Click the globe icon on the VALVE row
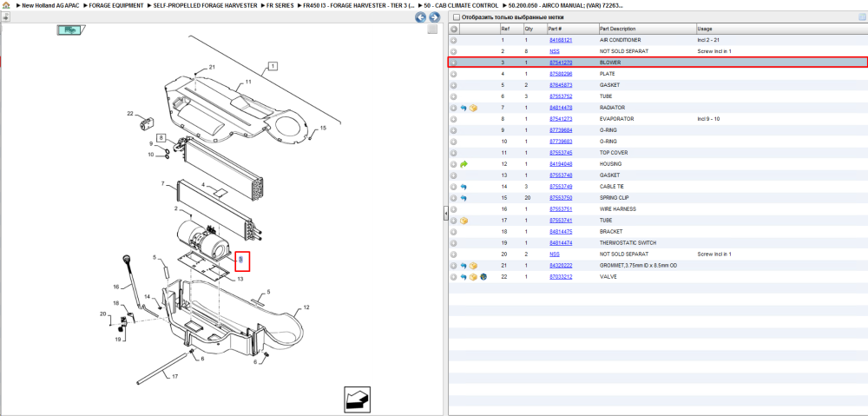Image resolution: width=868 pixels, height=416 pixels. pos(483,277)
